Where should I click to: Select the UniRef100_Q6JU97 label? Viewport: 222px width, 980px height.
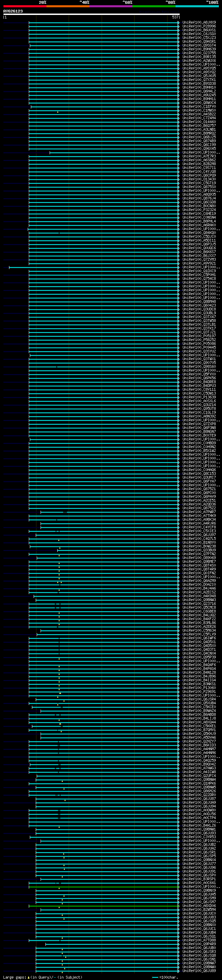(x=199, y=535)
